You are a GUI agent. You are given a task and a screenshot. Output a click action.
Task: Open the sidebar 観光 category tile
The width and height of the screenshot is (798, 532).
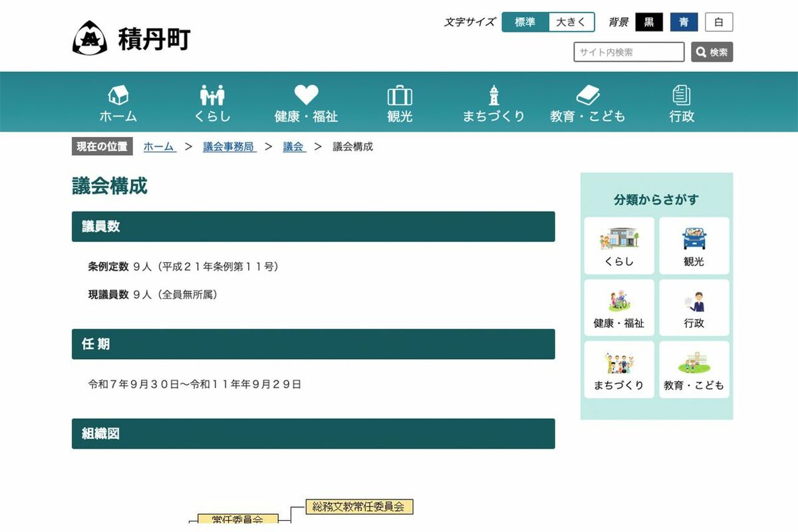click(694, 245)
